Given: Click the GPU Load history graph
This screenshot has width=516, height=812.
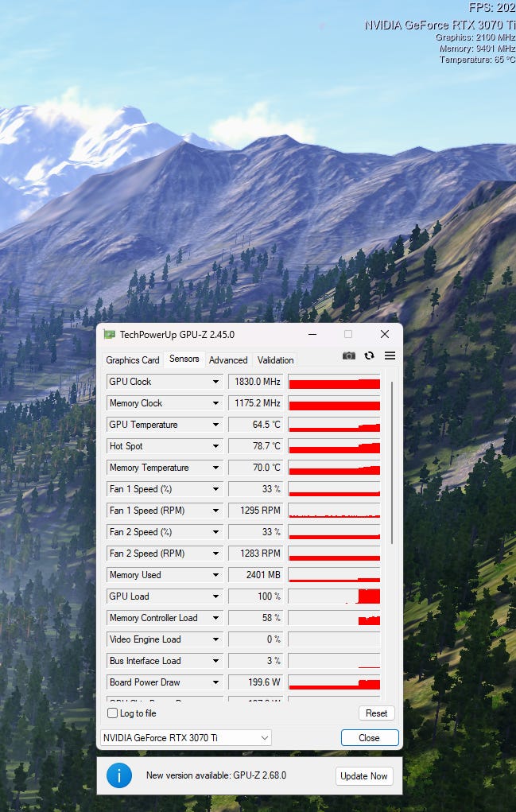Looking at the screenshot, I should tap(334, 596).
